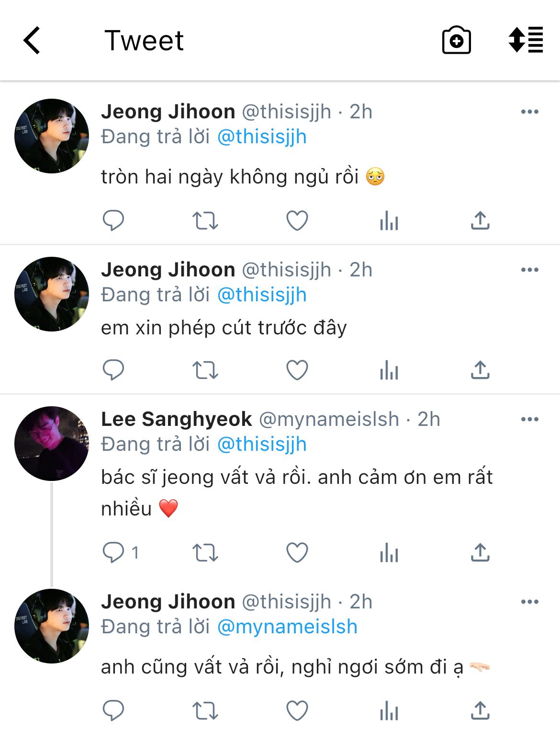Share Lee Sanghyeok's reply tweet

click(x=480, y=552)
